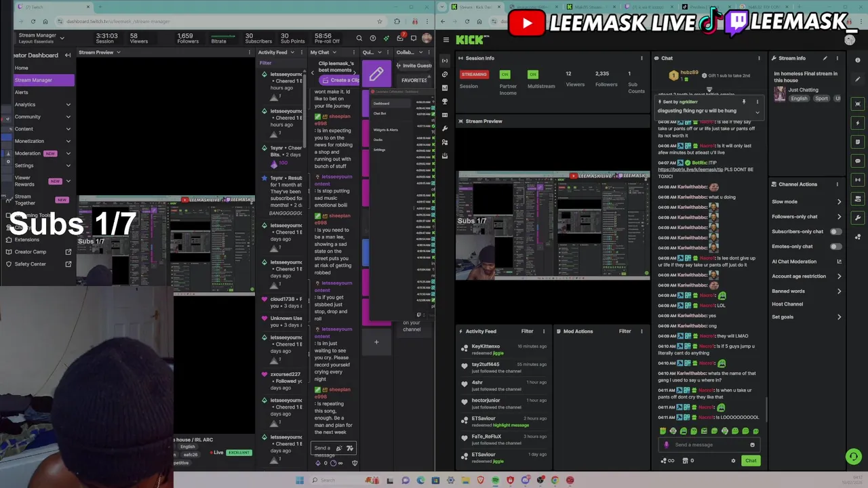Expand Followers-only chat options
The width and height of the screenshot is (868, 488).
839,217
